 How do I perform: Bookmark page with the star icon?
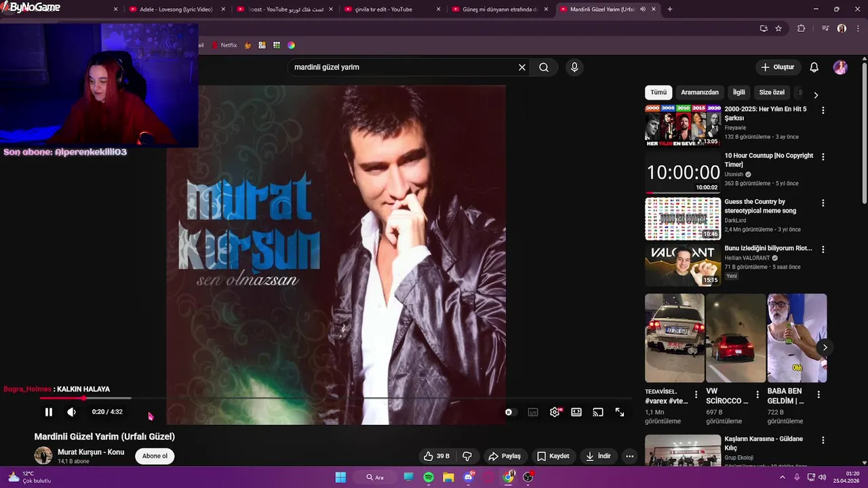(x=778, y=28)
